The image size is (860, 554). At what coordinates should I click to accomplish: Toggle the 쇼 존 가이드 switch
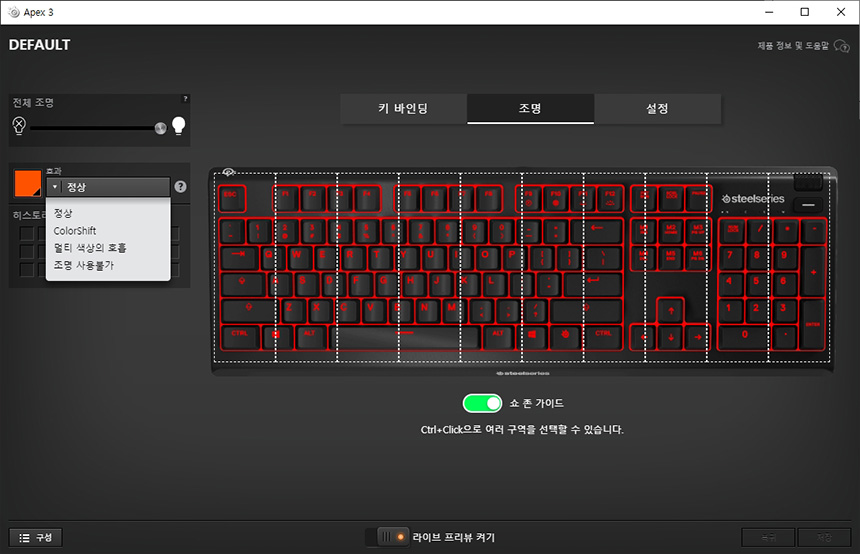coord(482,404)
